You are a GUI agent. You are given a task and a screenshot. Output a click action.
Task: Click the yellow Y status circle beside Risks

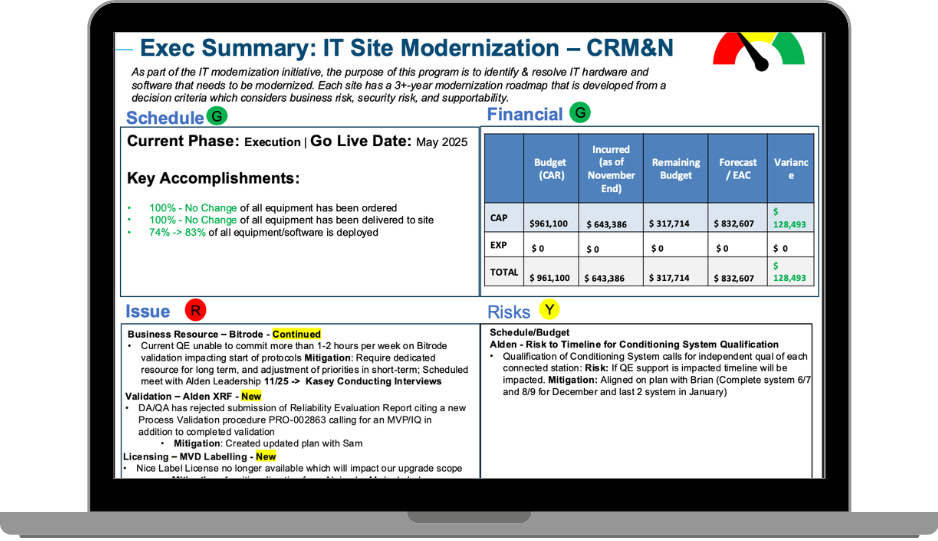(549, 309)
